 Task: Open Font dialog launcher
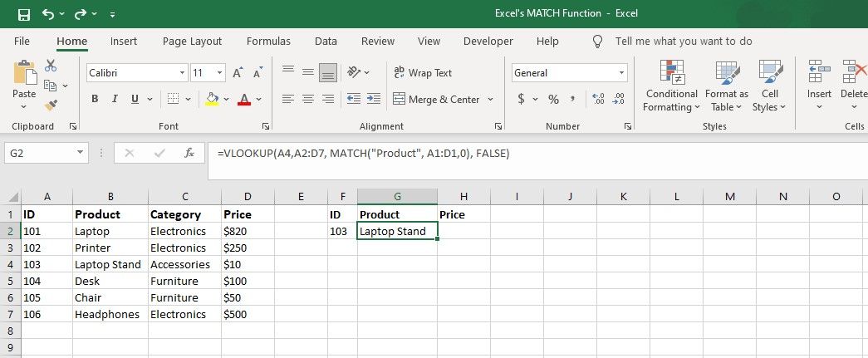265,127
